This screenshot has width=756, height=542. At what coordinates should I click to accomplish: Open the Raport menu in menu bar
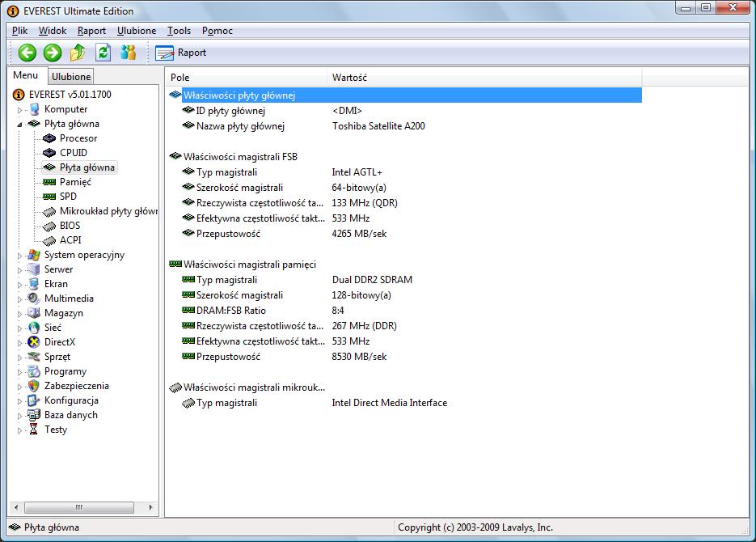pos(91,31)
